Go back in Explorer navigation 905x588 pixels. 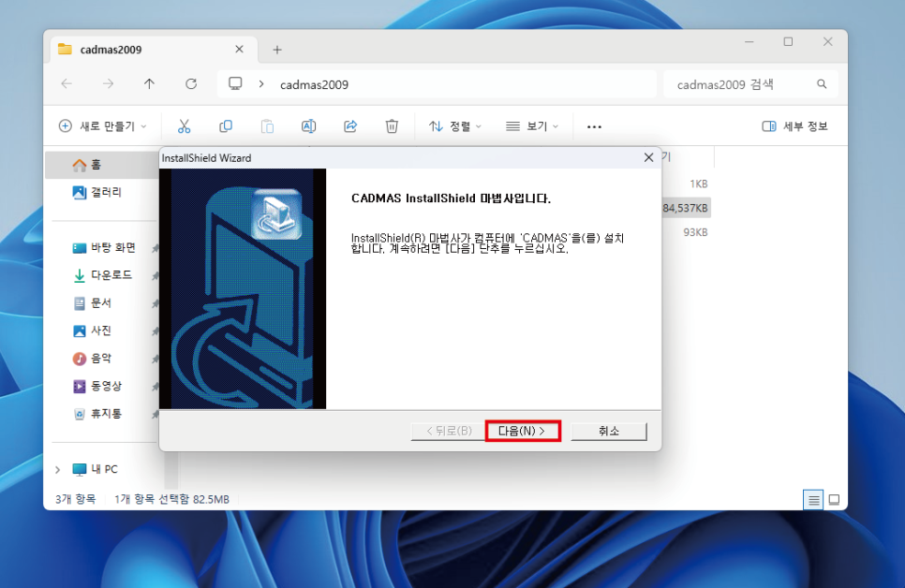(x=67, y=84)
